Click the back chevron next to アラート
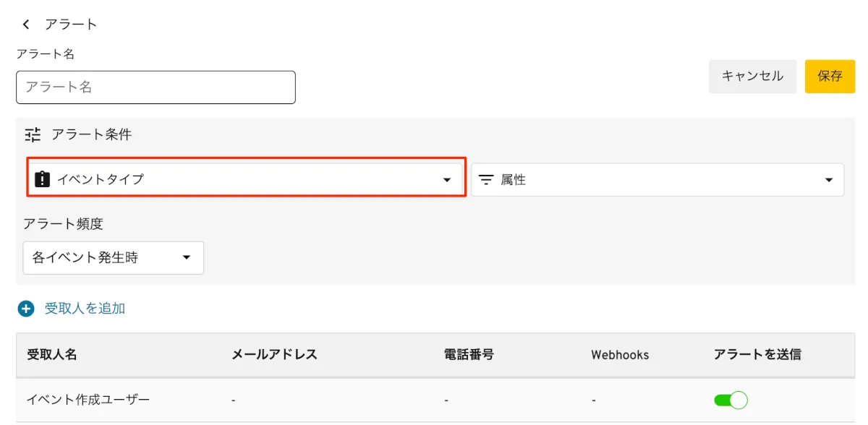 click(x=27, y=25)
